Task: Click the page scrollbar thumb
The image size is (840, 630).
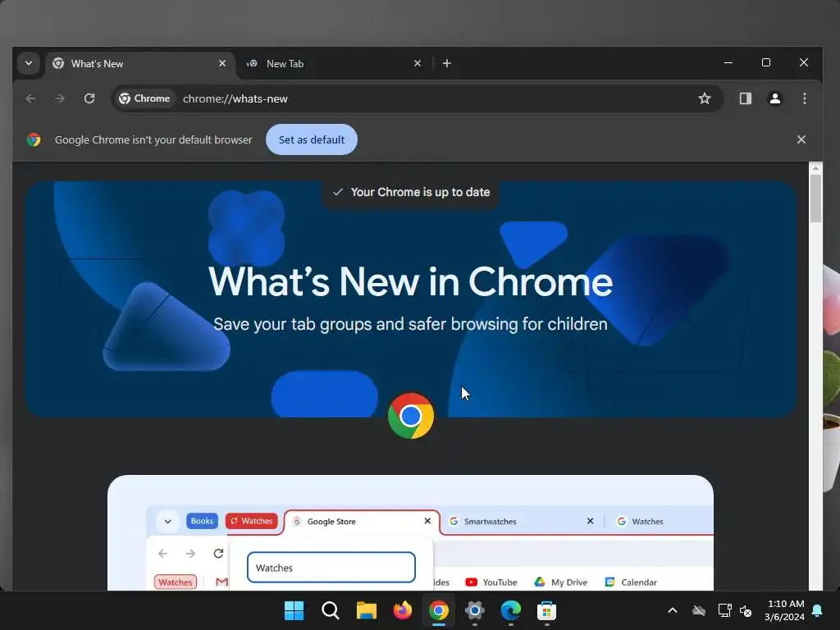Action: (x=815, y=199)
